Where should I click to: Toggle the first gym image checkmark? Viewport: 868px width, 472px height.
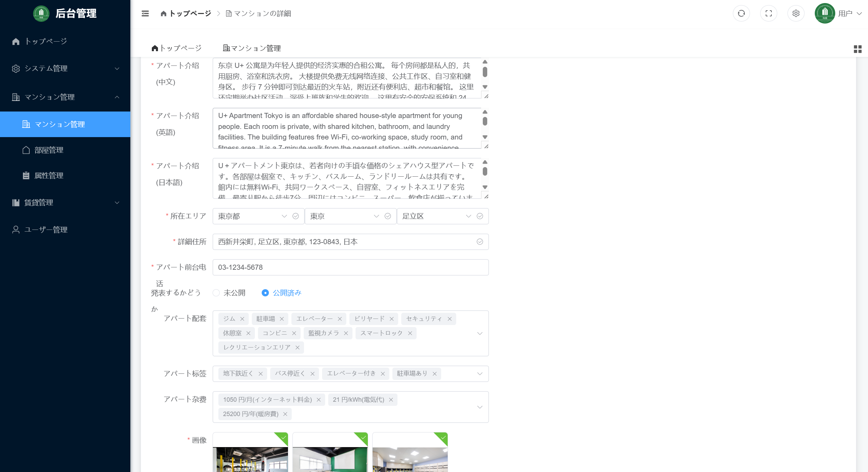[283, 438]
